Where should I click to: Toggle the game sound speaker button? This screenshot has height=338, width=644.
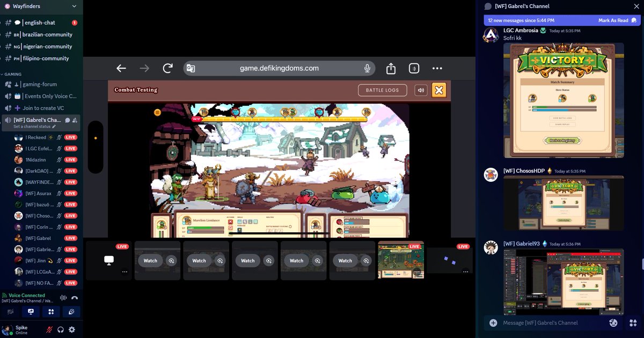coord(421,90)
